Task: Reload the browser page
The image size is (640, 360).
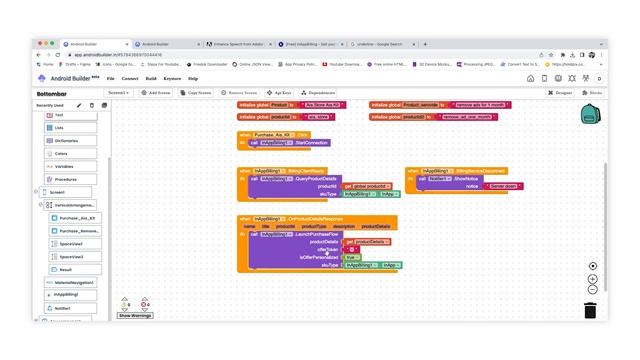Action: point(58,55)
